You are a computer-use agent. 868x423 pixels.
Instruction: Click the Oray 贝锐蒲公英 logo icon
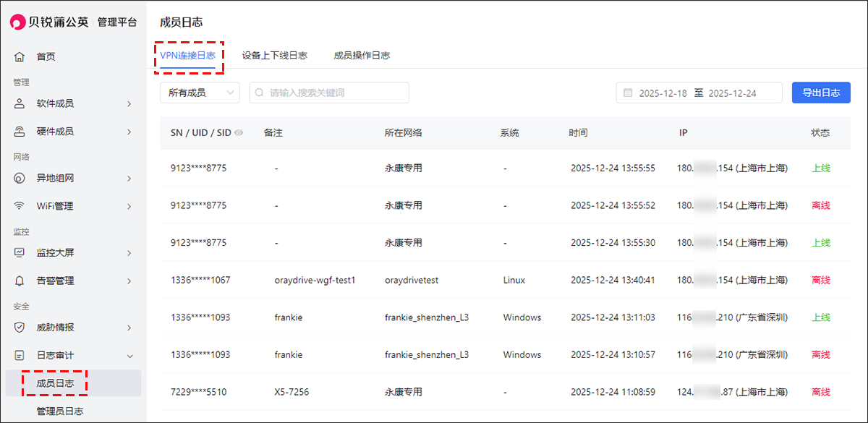(18, 22)
